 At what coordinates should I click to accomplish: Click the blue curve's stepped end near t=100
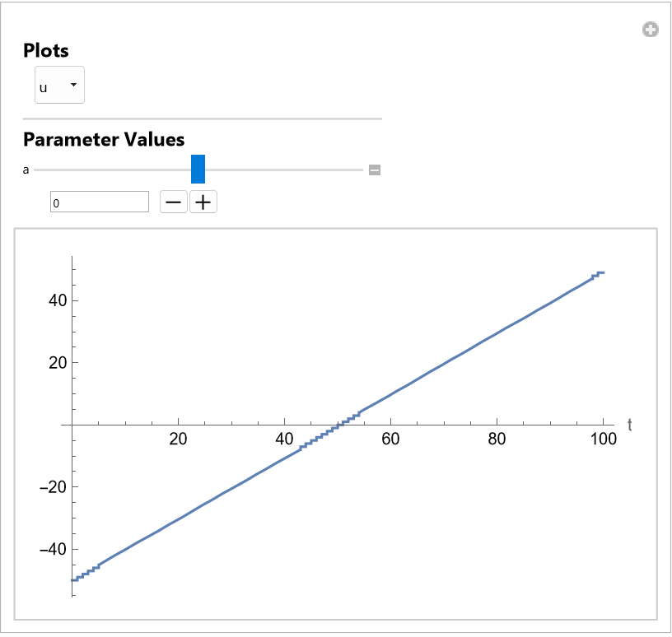pos(600,273)
